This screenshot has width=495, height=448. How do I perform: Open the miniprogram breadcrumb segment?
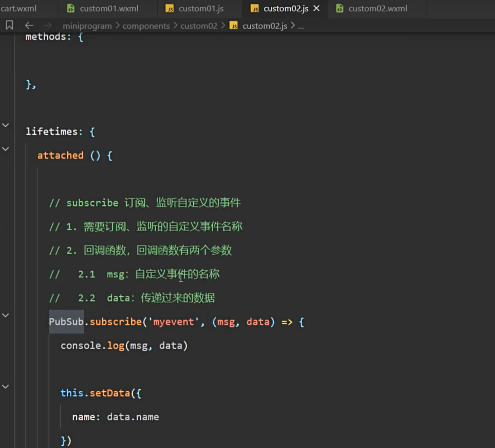tap(87, 26)
